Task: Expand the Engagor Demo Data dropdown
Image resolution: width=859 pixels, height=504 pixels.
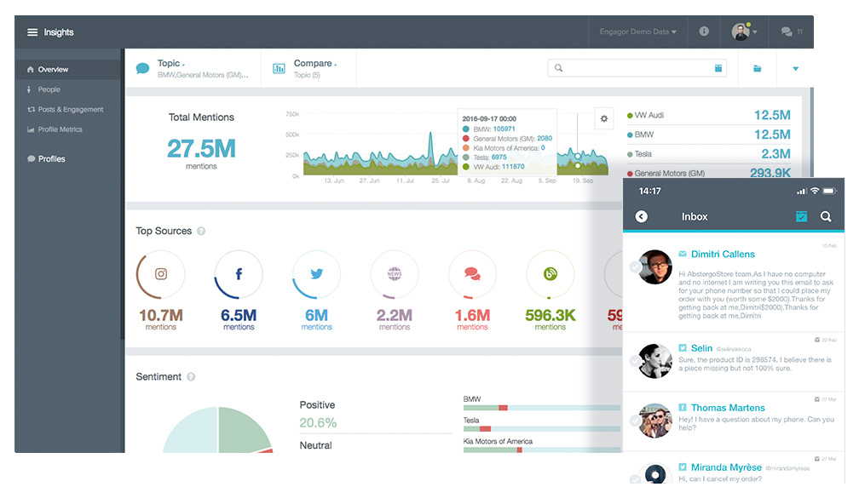Action: pos(637,31)
